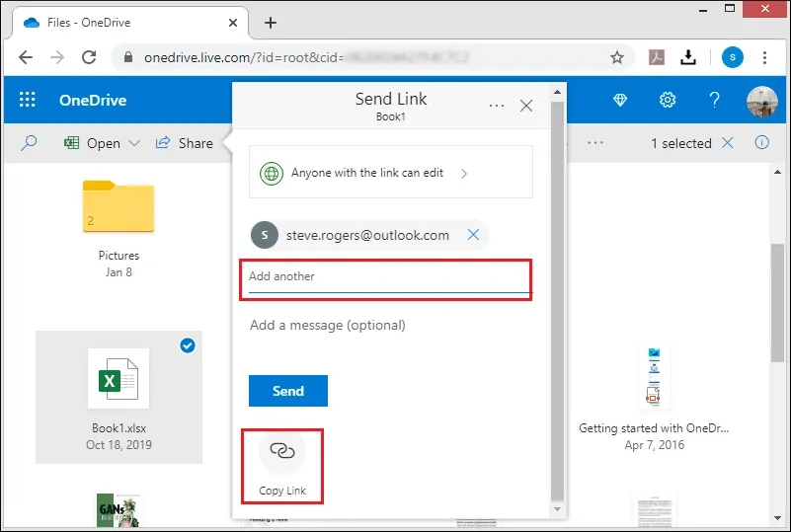
Task: Close the Files - OneDrive tab
Action: [x=232, y=23]
